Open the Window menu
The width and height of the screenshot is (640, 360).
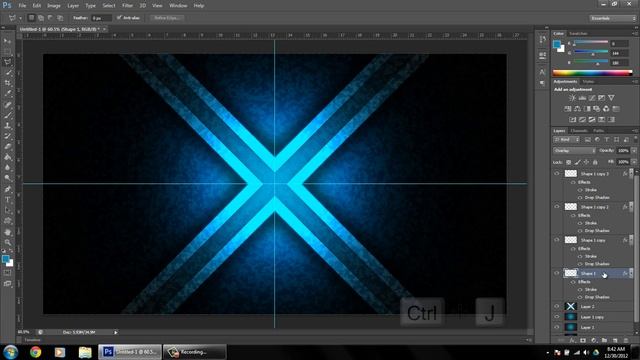tap(178, 6)
